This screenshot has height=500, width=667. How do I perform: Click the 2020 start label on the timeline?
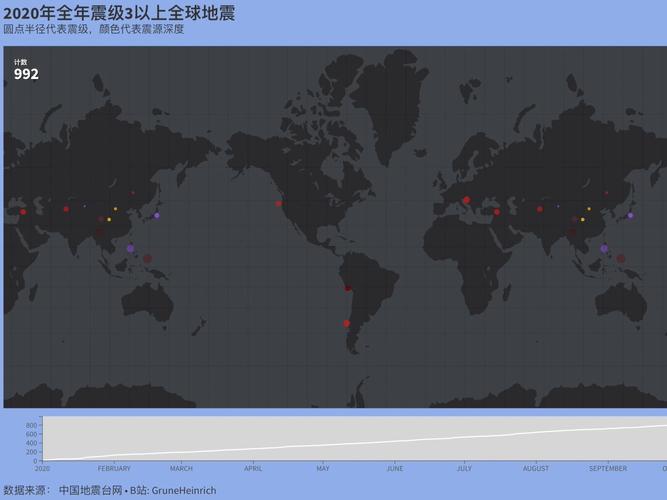click(42, 468)
